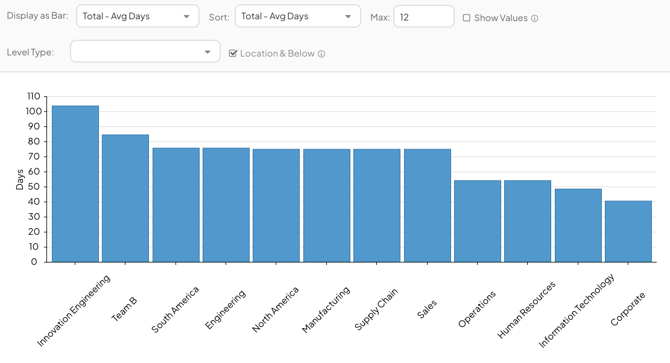
Task: Click the South America bar
Action: (x=176, y=205)
